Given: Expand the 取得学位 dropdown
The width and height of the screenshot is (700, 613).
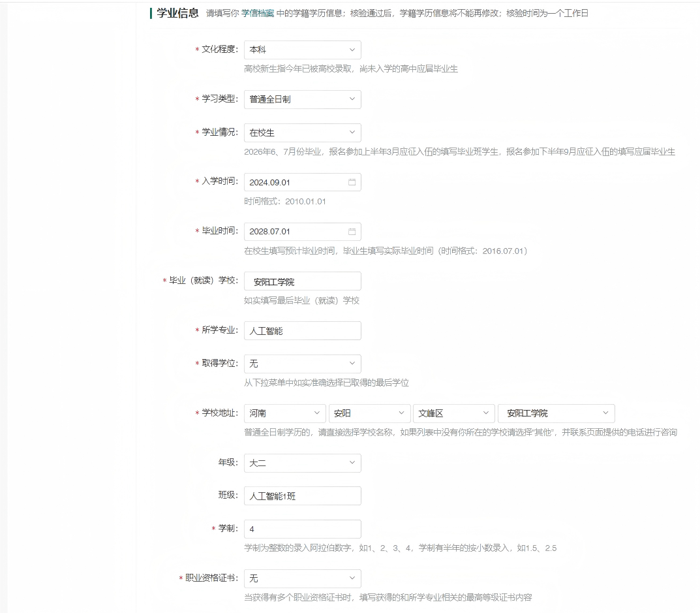Looking at the screenshot, I should pos(302,364).
